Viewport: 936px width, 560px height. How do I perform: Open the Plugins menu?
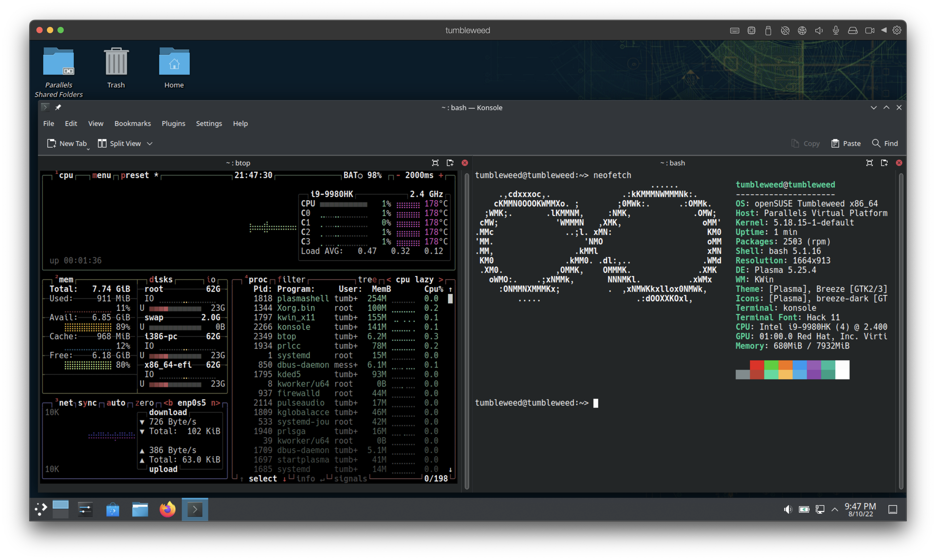pos(173,123)
